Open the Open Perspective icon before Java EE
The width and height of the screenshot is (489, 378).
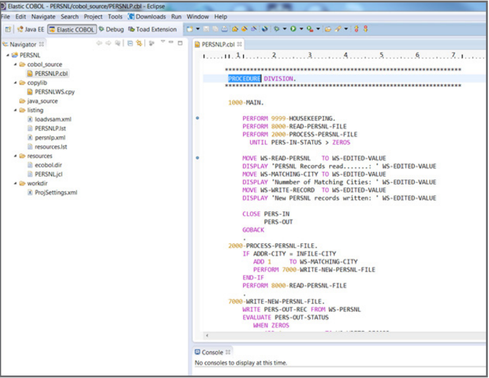click(x=8, y=29)
